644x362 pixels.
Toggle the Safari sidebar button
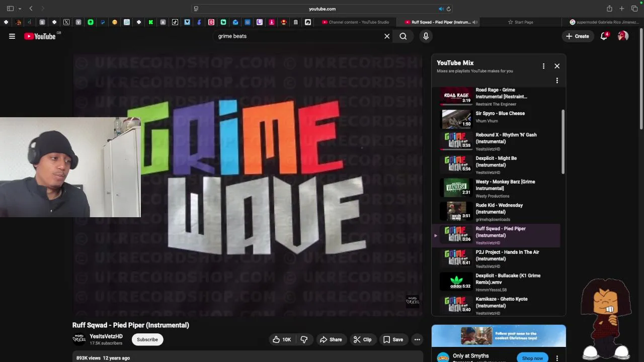click(x=10, y=9)
